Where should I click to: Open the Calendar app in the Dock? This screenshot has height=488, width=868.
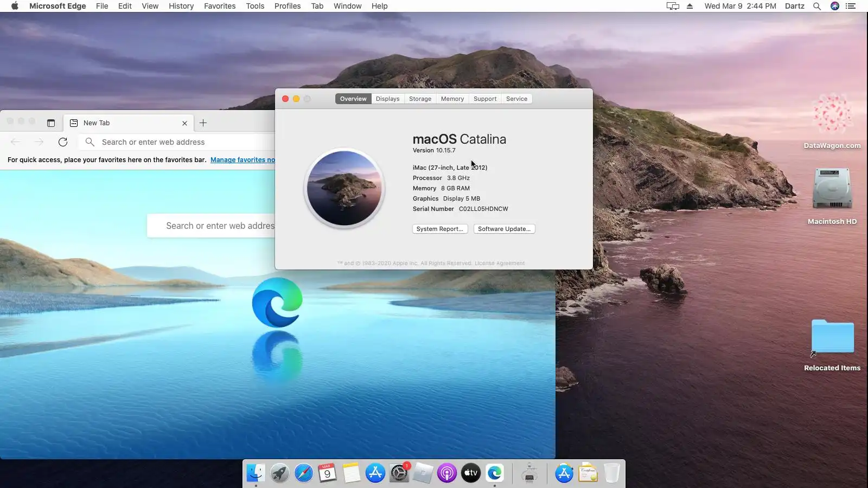(328, 473)
